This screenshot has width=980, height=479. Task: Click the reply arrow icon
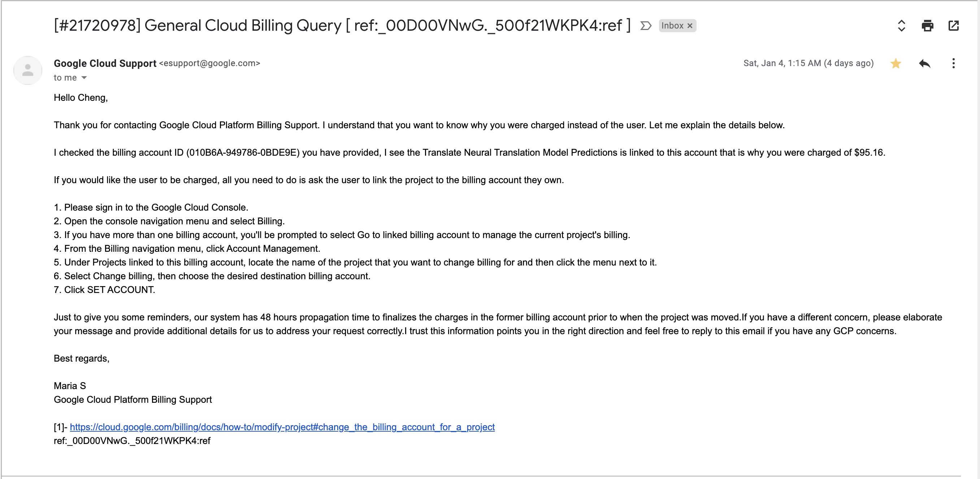[924, 64]
